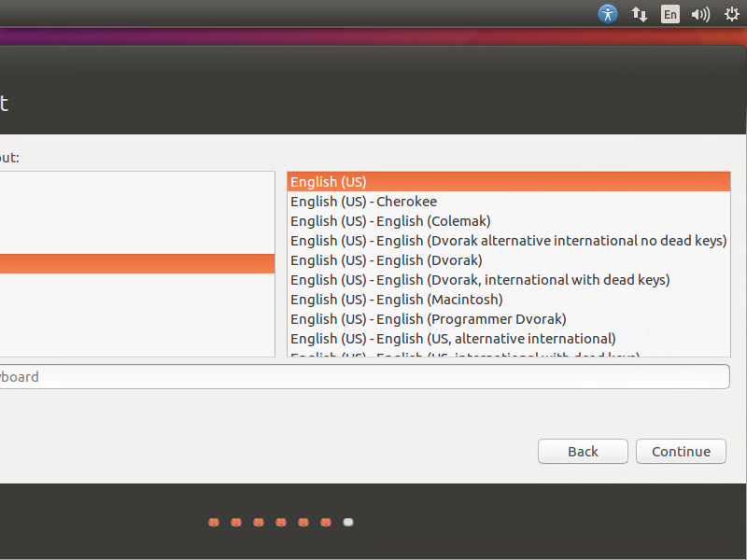This screenshot has height=560, width=747.
Task: Open the system gear menu
Action: (731, 14)
